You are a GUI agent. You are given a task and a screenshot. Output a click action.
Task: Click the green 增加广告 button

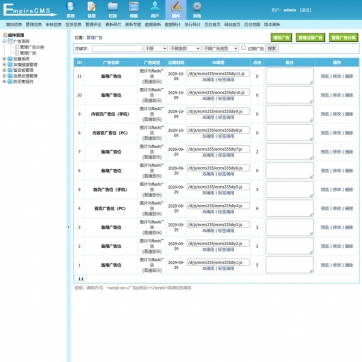pos(281,38)
